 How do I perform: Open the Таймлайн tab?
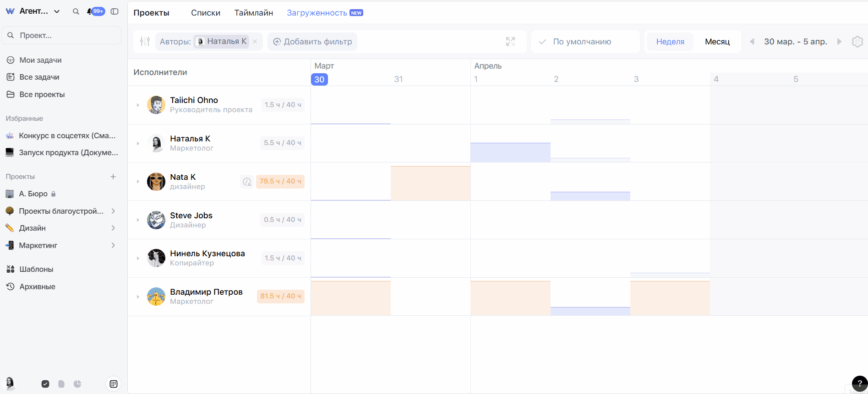pos(253,13)
